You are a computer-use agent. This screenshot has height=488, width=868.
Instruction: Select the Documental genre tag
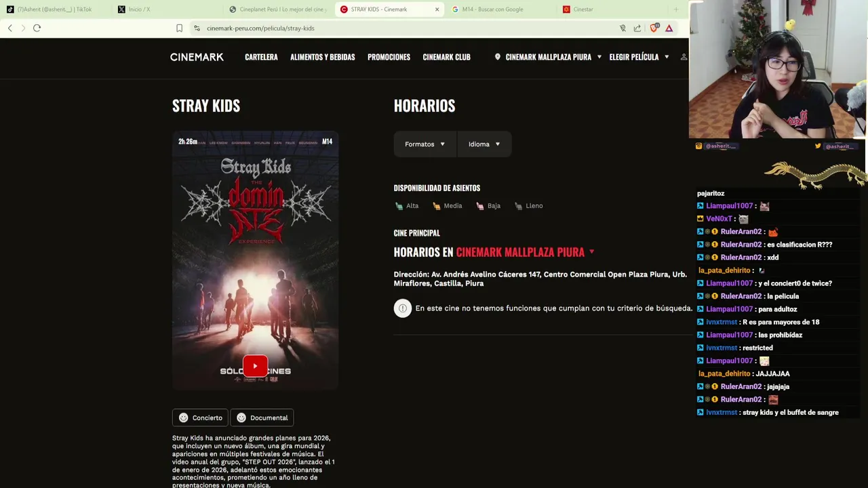pos(262,418)
